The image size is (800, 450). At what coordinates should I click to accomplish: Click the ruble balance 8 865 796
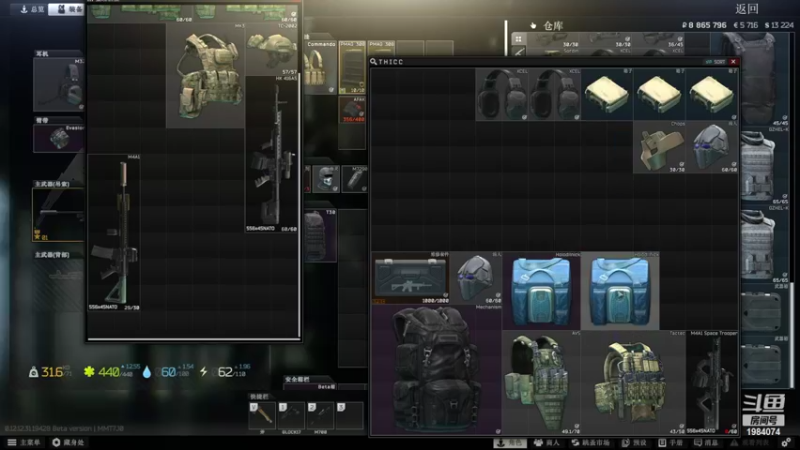pos(704,25)
